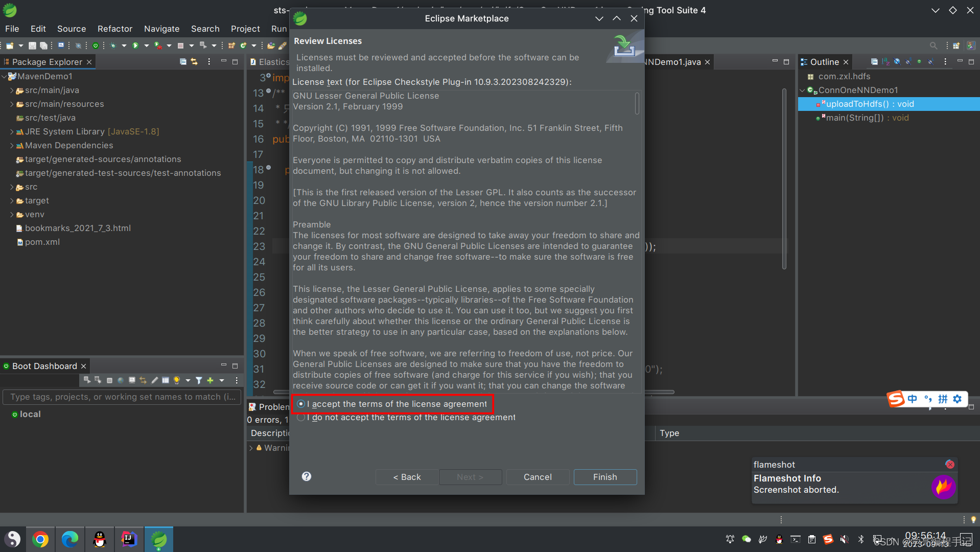Click the open console icon in Boot Dashboard

click(132, 380)
